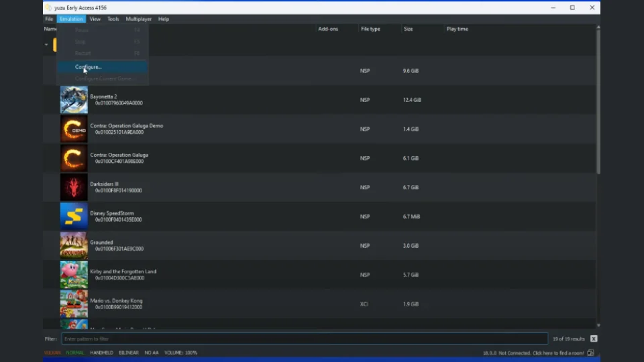
Task: Click the '6.7 MiB' size of Disney SpeedStorm
Action: click(x=411, y=217)
